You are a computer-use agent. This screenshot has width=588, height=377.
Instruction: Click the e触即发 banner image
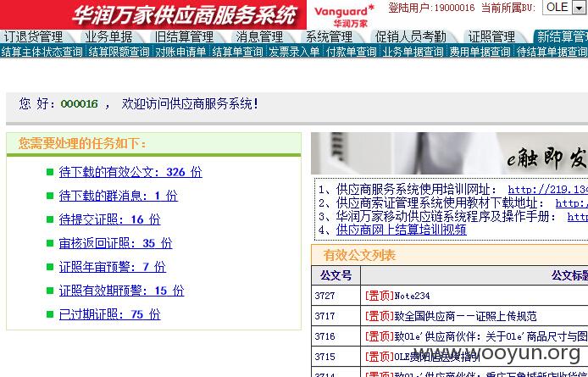click(x=449, y=153)
